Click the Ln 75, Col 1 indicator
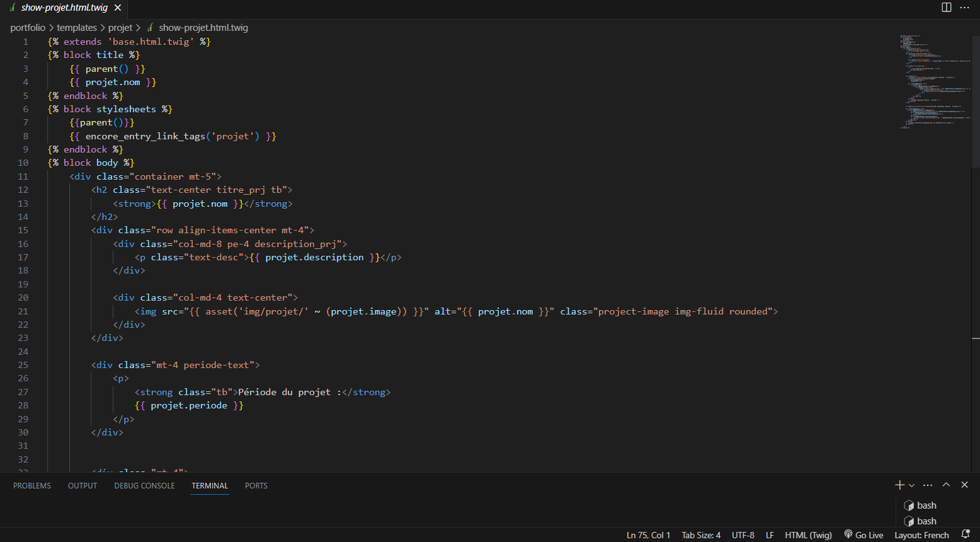 click(648, 535)
